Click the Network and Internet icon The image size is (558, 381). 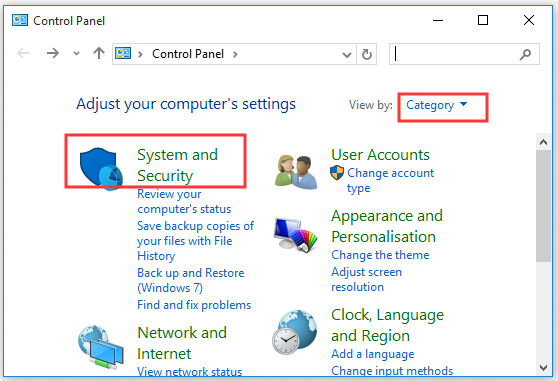[101, 346]
